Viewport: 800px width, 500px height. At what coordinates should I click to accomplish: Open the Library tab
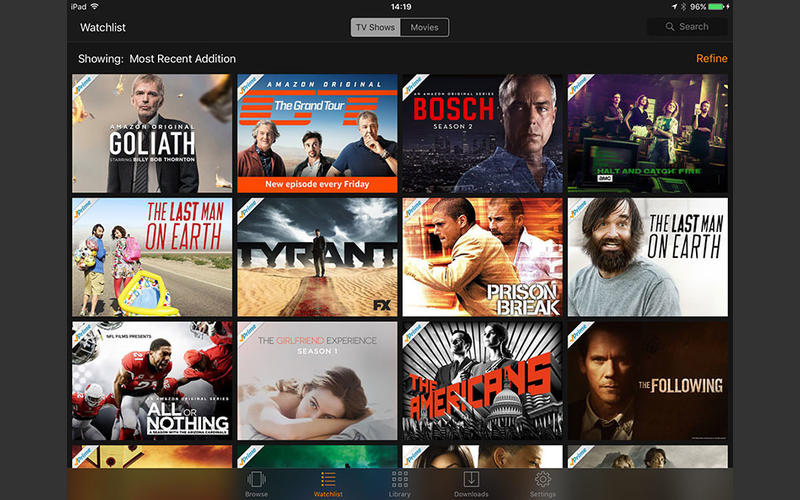coord(399,483)
